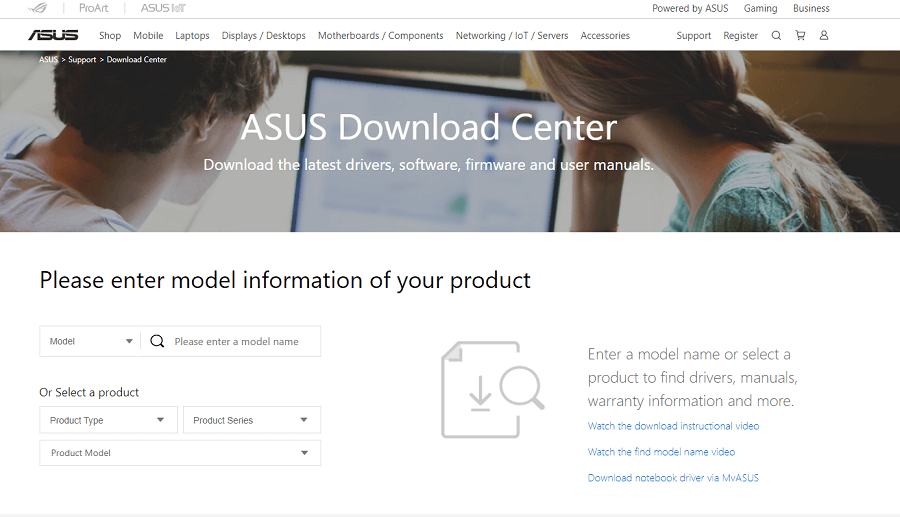Open the Business link in top bar
The width and height of the screenshot is (900, 517).
[x=811, y=8]
